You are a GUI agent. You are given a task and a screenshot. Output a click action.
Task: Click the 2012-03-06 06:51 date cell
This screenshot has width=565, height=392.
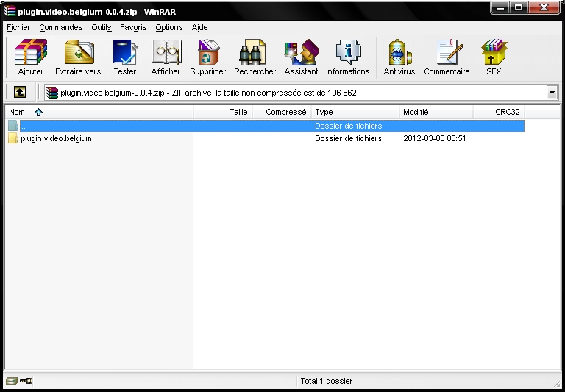pos(435,138)
